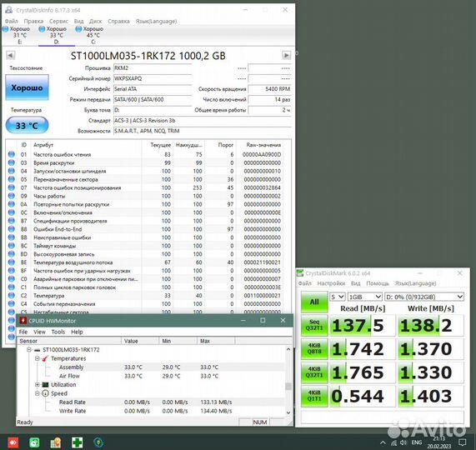Viewport: 476px width, 450px height.
Task: Collapse the Temperatures tree branch
Action: (37, 358)
